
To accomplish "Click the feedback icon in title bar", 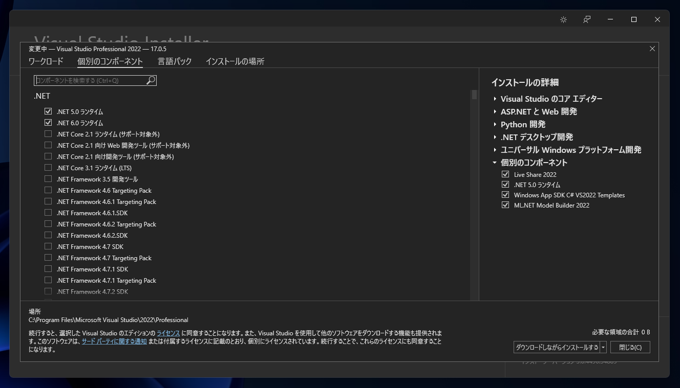I will click(587, 20).
